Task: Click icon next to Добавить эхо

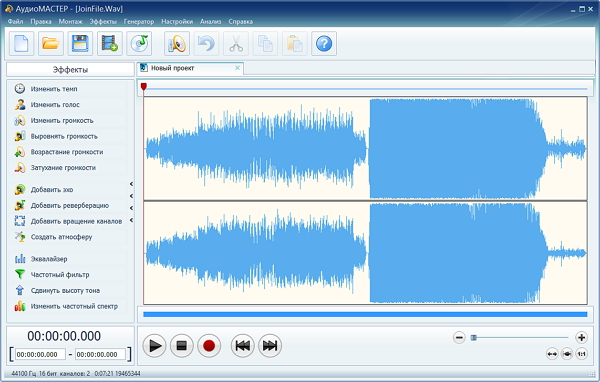Action: click(x=20, y=189)
